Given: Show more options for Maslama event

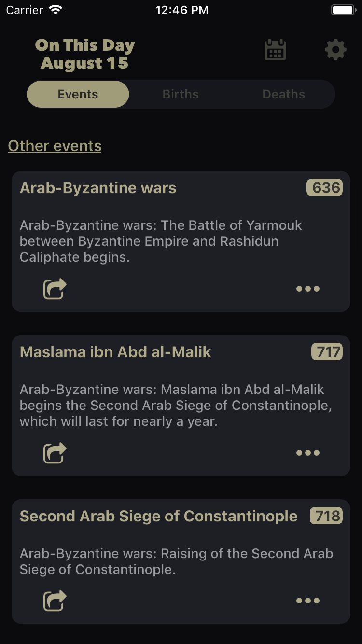Looking at the screenshot, I should click(307, 453).
